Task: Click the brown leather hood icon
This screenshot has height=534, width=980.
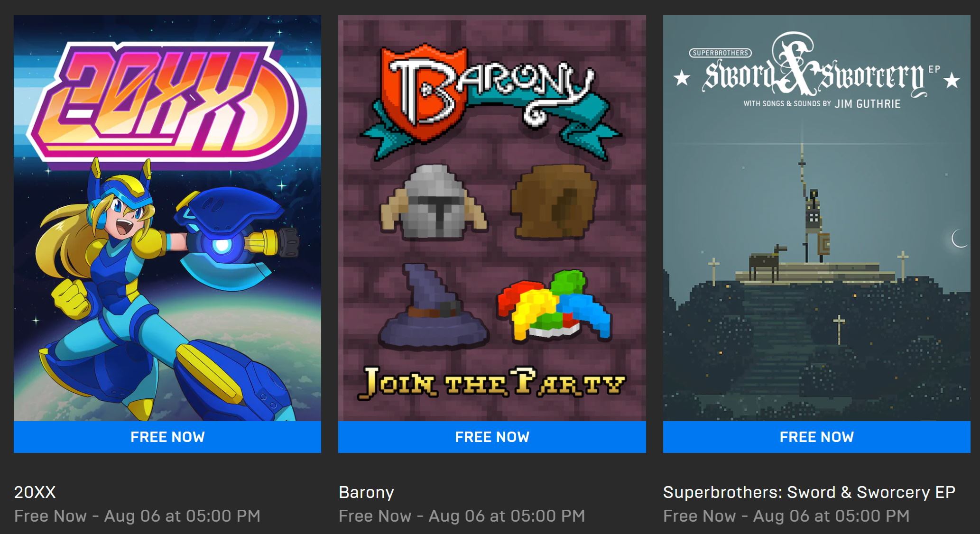Action: pos(554,202)
